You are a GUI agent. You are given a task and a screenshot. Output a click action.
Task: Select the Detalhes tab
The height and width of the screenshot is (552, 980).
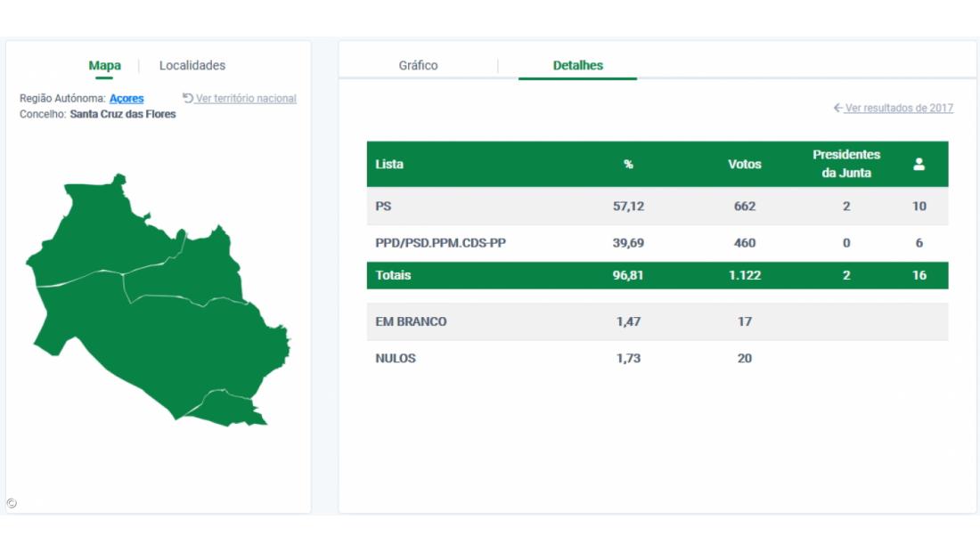(x=577, y=65)
